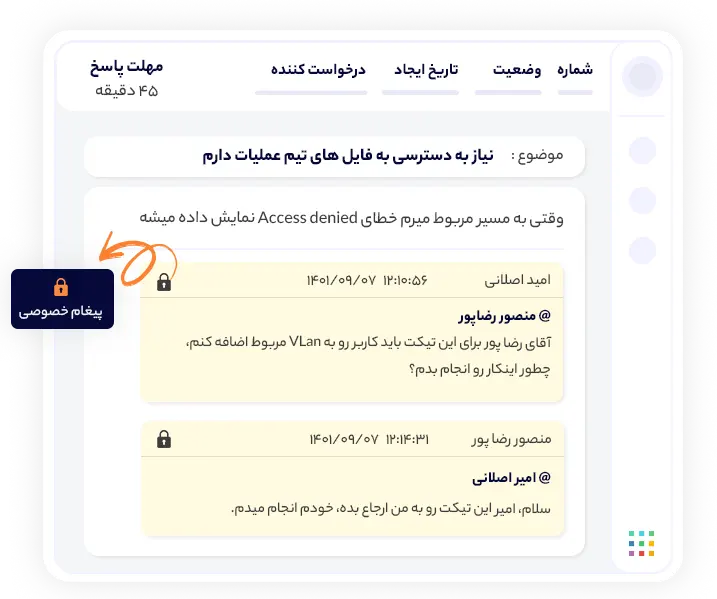
Task: Select the شماره column header
Action: coord(575,70)
